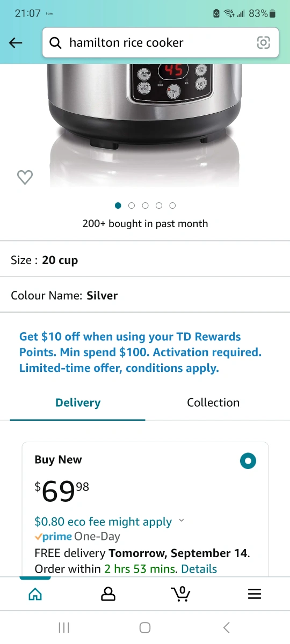This screenshot has height=644, width=290.
Task: Open Colour Name Silver selector
Action: [x=145, y=295]
